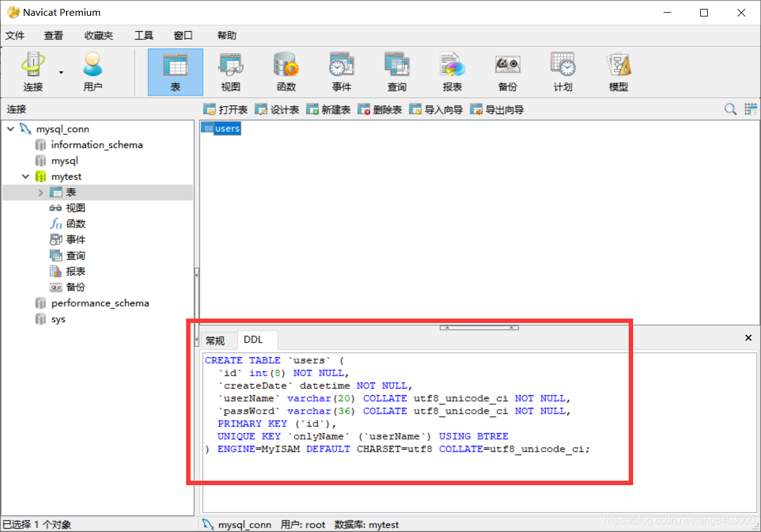The height and width of the screenshot is (532, 761).
Task: Select the performance_schema database
Action: tap(100, 303)
